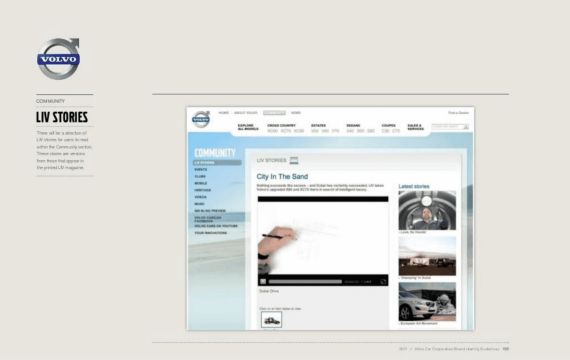Click the Find a Dealer link

pyautogui.click(x=458, y=113)
